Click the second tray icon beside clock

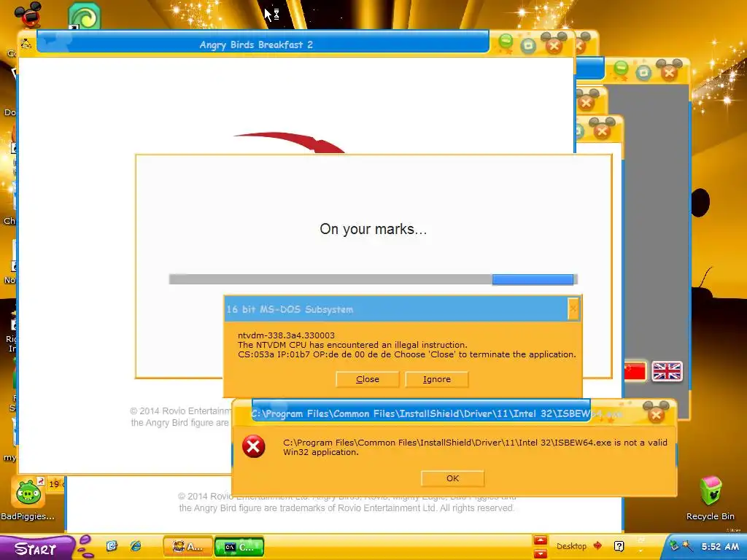(686, 545)
